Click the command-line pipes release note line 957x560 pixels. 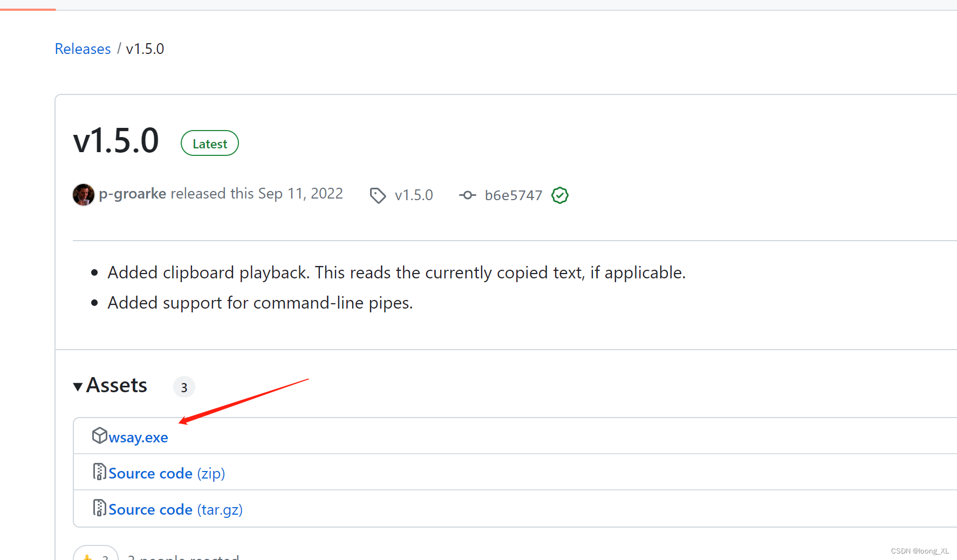pos(260,303)
